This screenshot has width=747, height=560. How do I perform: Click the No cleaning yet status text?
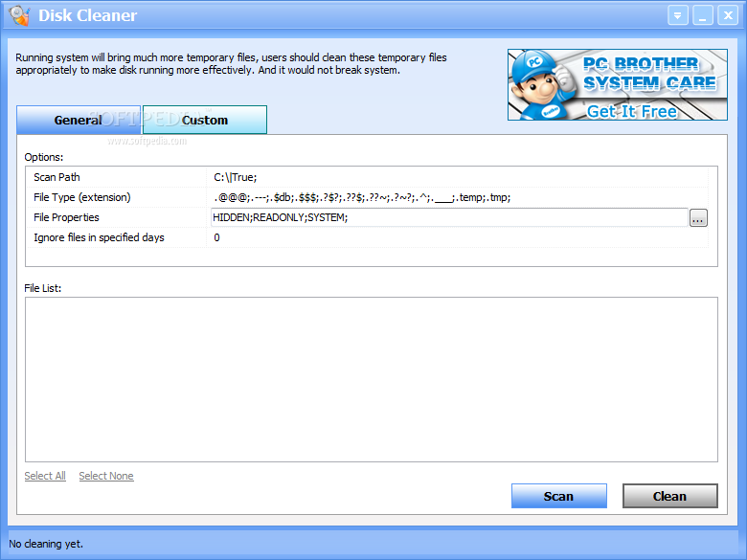click(x=46, y=544)
